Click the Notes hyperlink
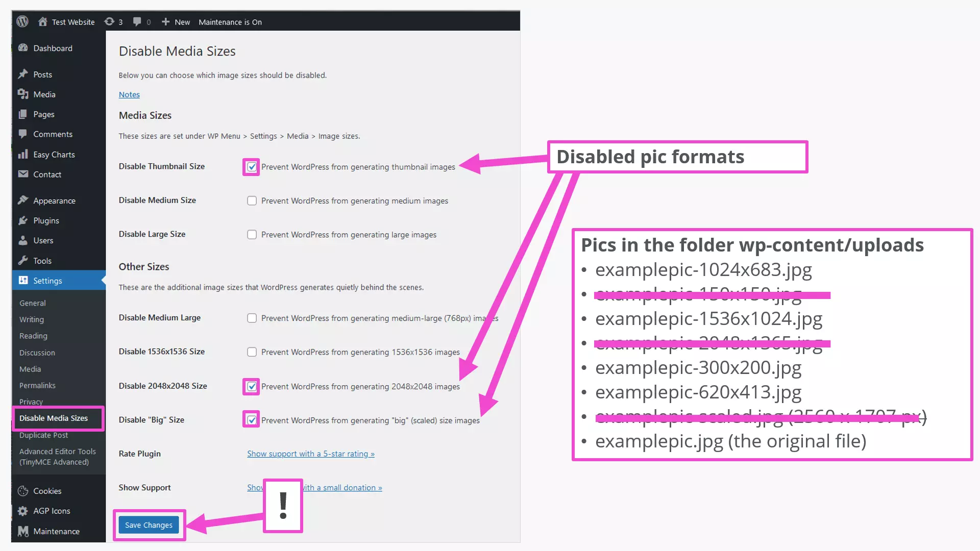 (129, 94)
